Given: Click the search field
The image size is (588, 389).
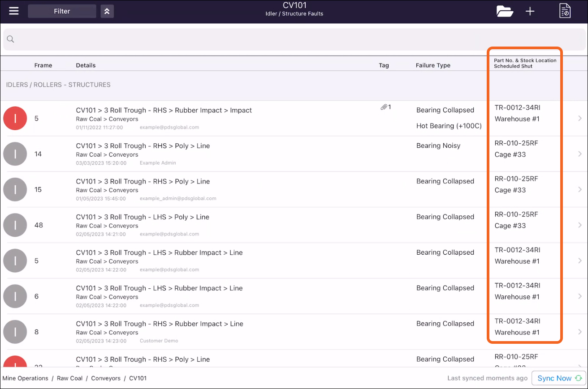Looking at the screenshot, I should [x=294, y=39].
